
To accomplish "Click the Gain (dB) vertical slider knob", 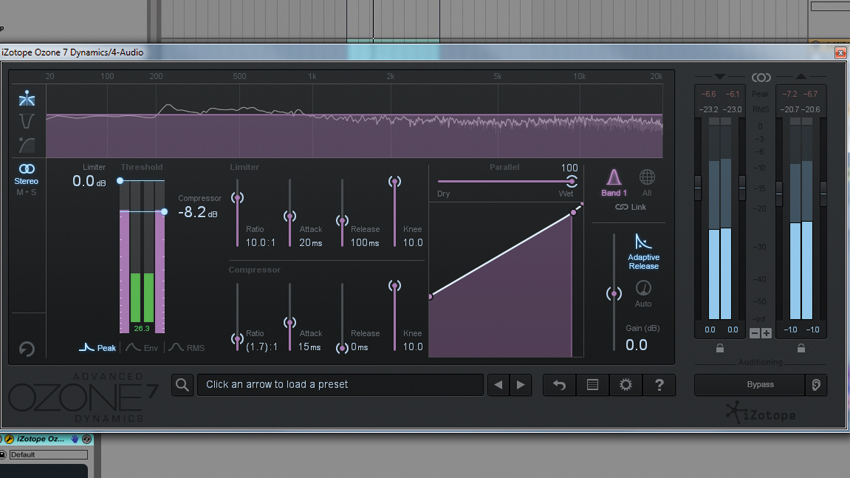I will point(614,294).
